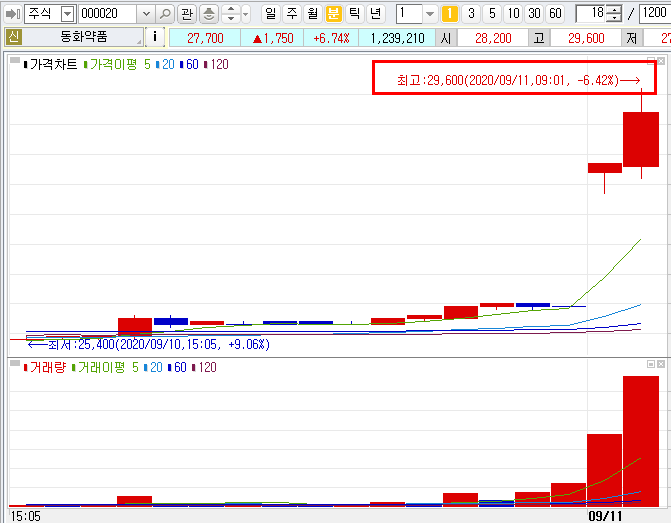
Task: Select the 분 minute chart period
Action: (x=333, y=14)
